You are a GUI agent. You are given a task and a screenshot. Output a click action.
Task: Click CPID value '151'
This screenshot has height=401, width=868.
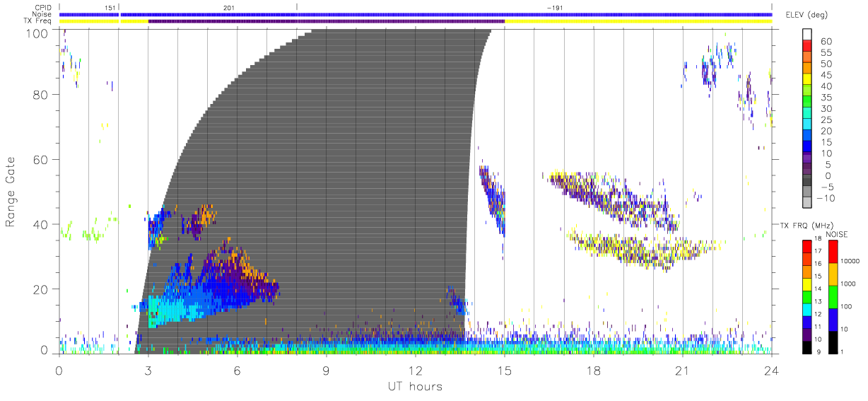110,7
